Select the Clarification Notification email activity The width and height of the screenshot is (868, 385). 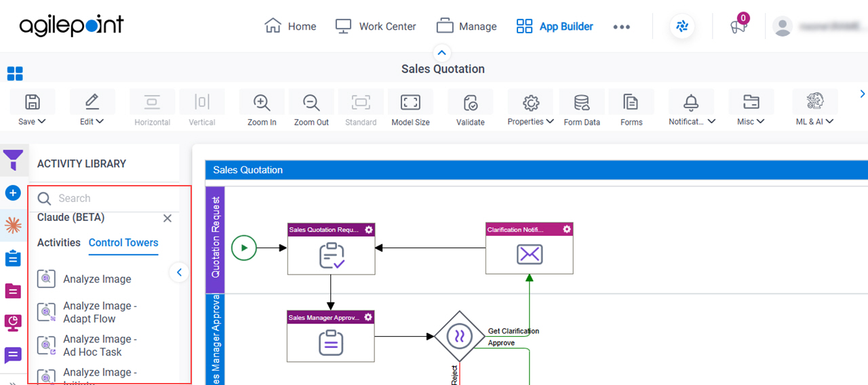(x=529, y=248)
